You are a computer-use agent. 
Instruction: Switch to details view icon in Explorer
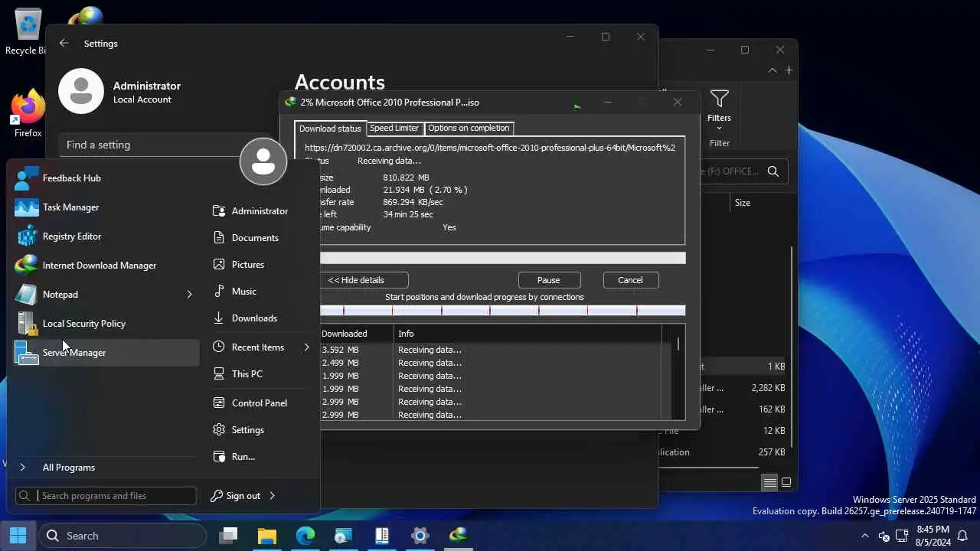769,482
